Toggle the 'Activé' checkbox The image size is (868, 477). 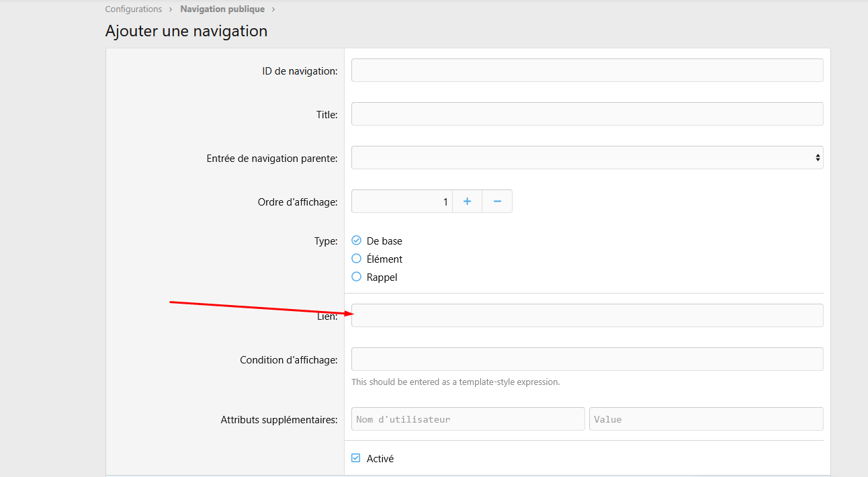coord(356,458)
